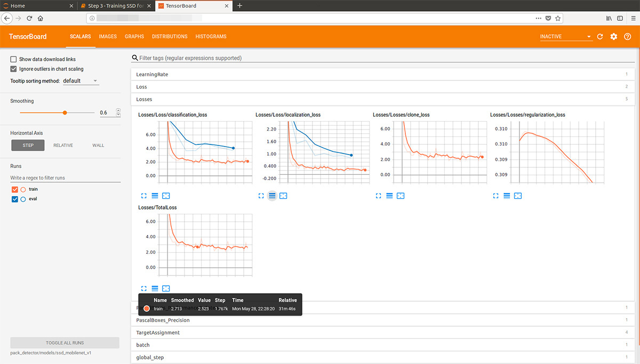Select only the eval run radio button

click(23, 199)
